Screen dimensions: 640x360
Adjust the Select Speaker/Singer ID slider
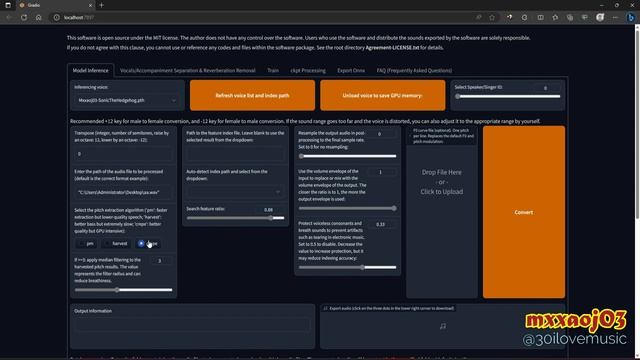508,97
